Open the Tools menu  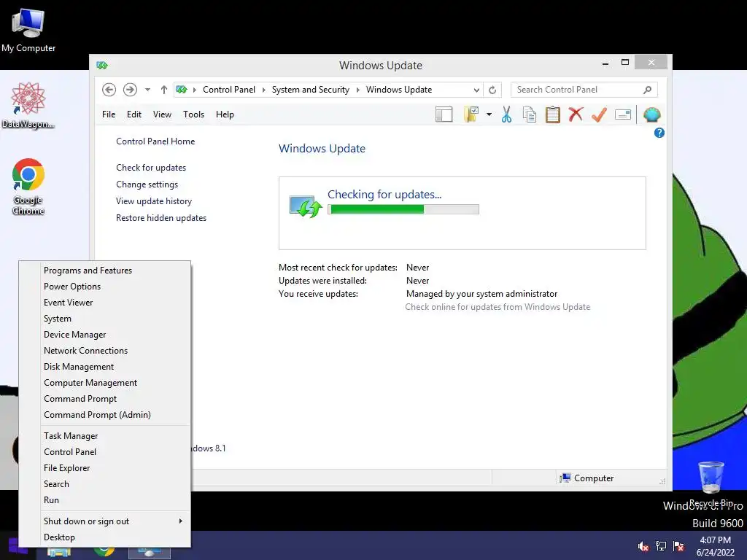point(193,114)
